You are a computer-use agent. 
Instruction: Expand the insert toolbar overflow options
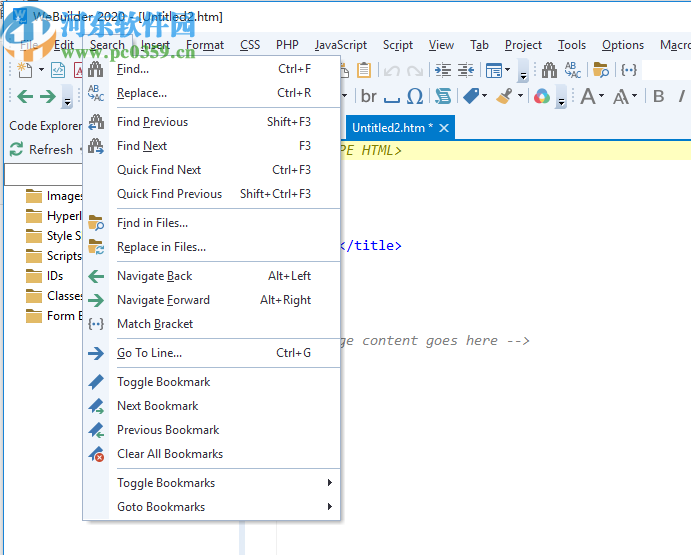[561, 97]
